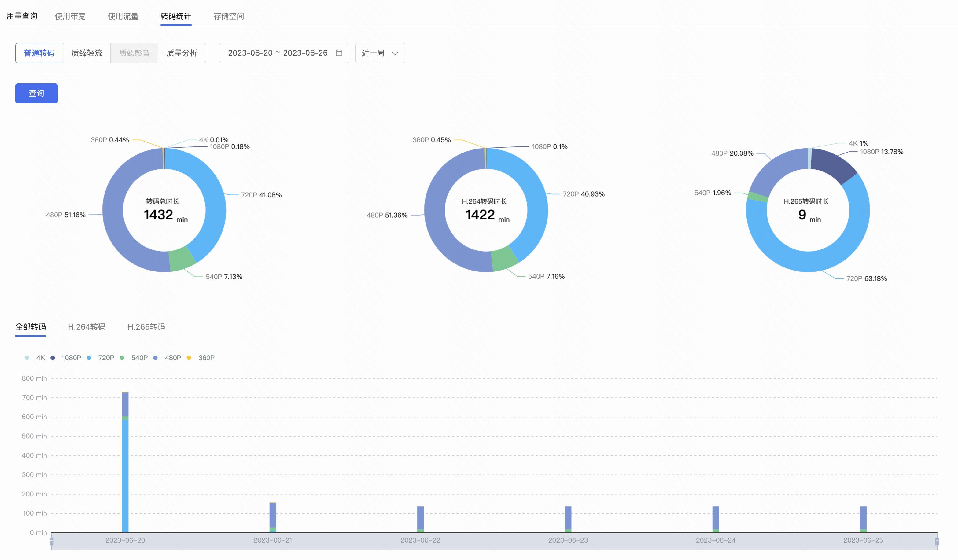Click the 480P segment of H.265 donut
This screenshot has width=958, height=560.
[x=777, y=169]
